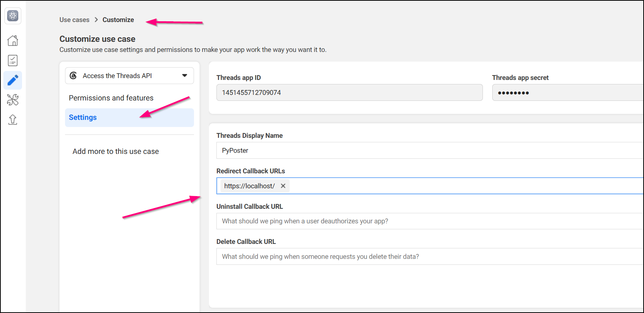Click the Threads app ID label
The width and height of the screenshot is (644, 313).
pos(238,78)
